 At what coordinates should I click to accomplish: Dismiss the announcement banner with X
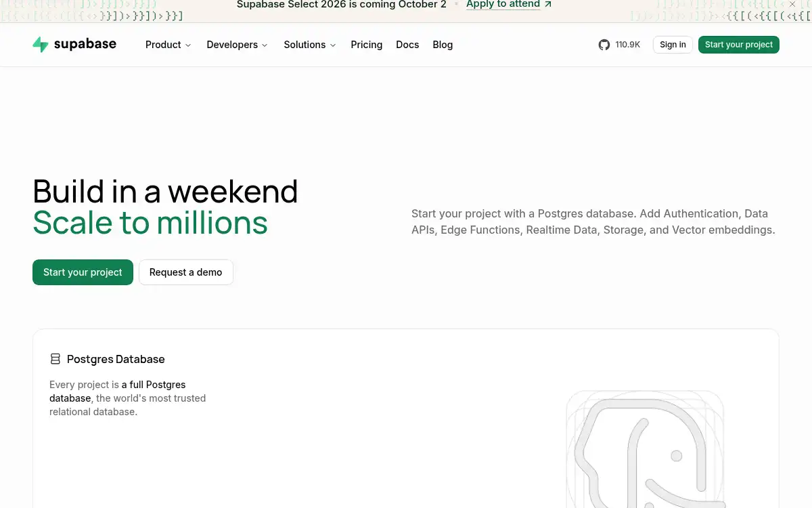click(792, 4)
